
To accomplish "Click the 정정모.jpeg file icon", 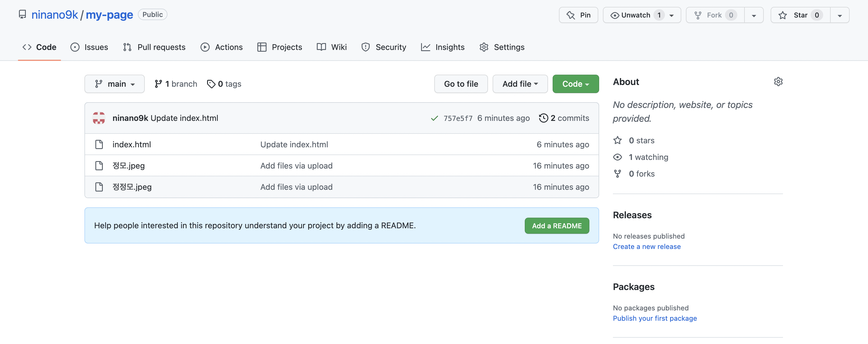I will [x=99, y=187].
